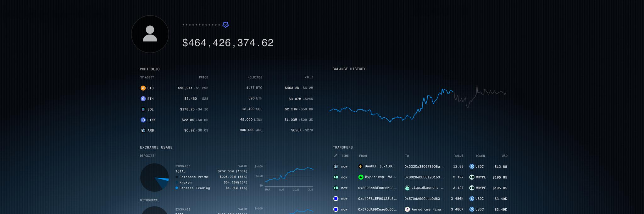Click the USDC token icon in 0xa49F81EF row
The width and height of the screenshot is (644, 214).
[472, 199]
